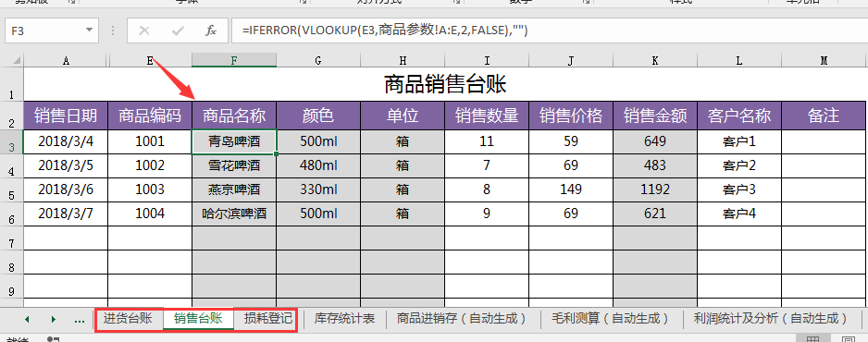Select product code cell 1002
868x342 pixels.
point(150,165)
